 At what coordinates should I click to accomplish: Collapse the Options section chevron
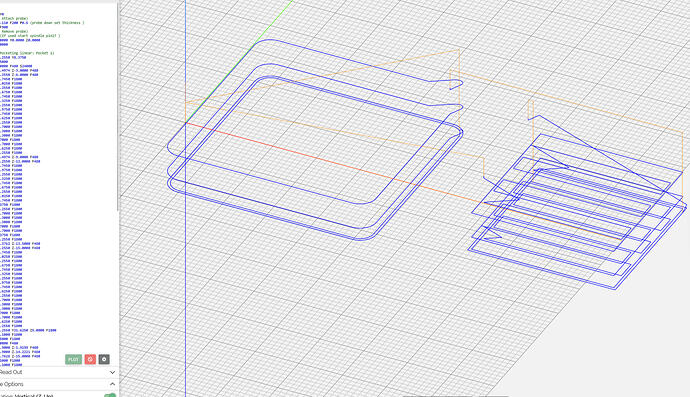click(x=112, y=384)
